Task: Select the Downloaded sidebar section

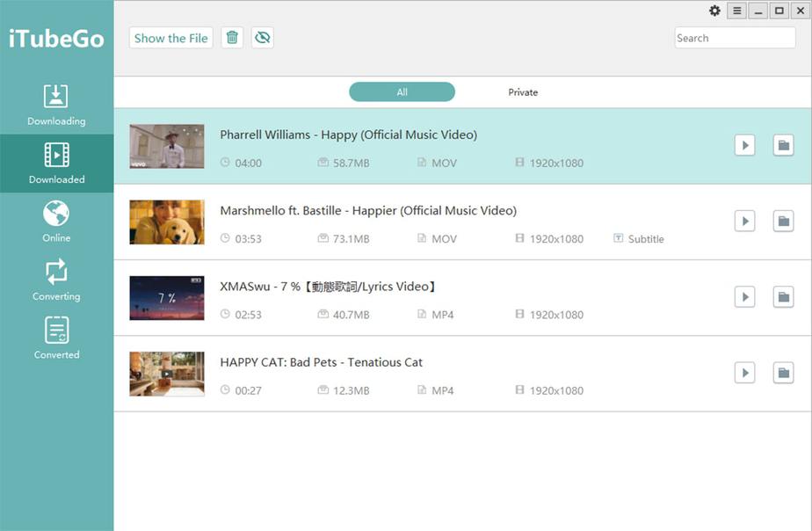Action: 56,164
